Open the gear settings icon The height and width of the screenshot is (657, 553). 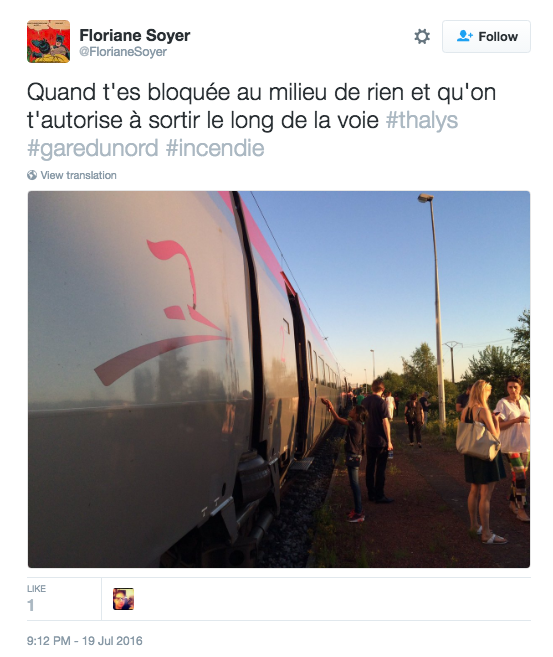coord(422,36)
